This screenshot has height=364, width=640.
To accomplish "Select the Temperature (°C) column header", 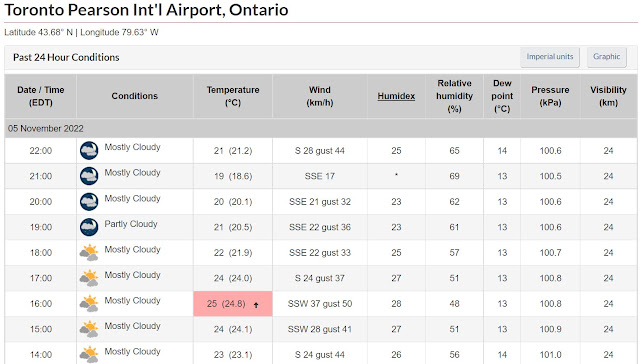I will pos(233,96).
